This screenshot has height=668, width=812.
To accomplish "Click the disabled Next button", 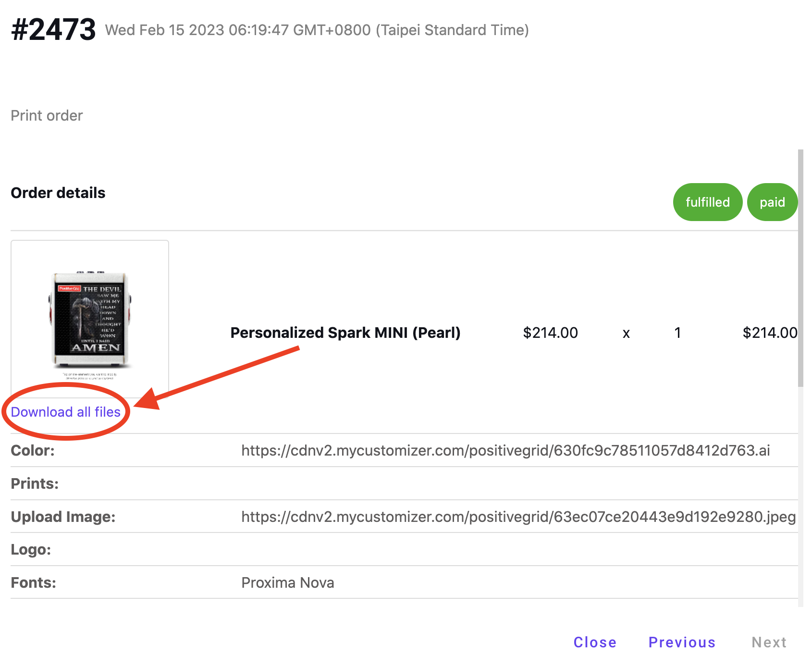I will tap(769, 643).
